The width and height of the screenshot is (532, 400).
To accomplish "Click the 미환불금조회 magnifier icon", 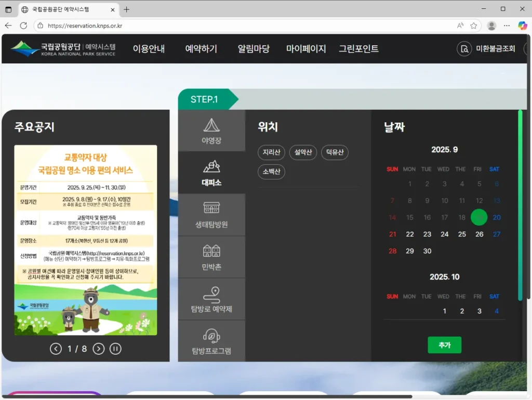I will [x=464, y=48].
